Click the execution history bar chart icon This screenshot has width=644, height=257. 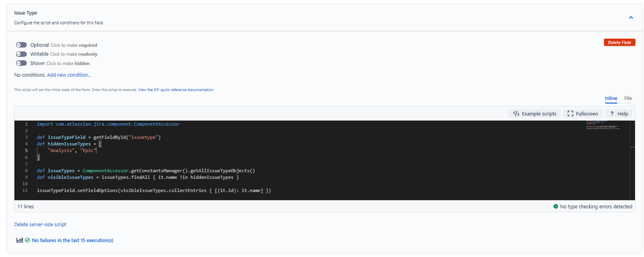(x=19, y=240)
